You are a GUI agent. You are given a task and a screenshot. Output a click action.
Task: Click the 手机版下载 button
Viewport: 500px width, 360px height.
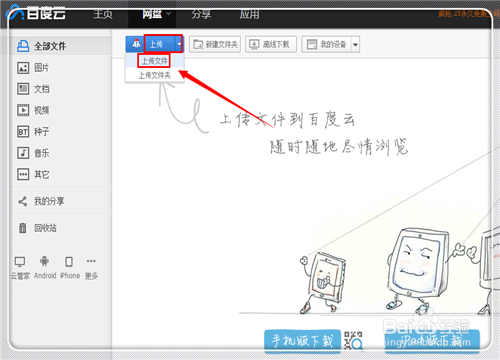click(x=302, y=341)
